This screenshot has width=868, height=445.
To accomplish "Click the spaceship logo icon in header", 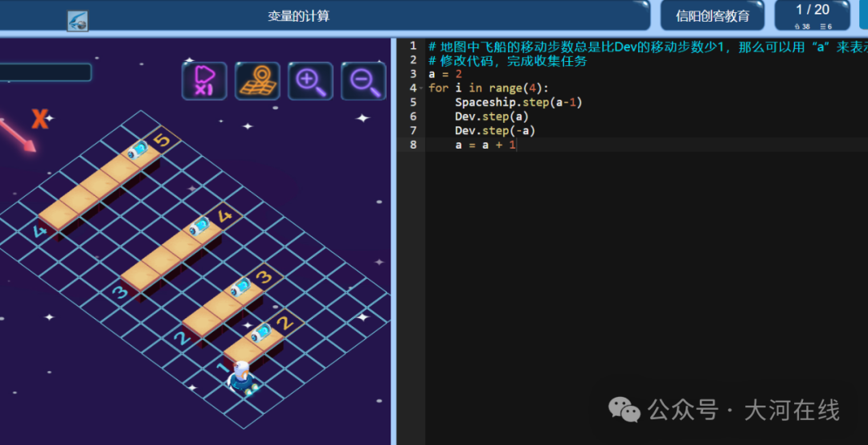I will pos(77,21).
